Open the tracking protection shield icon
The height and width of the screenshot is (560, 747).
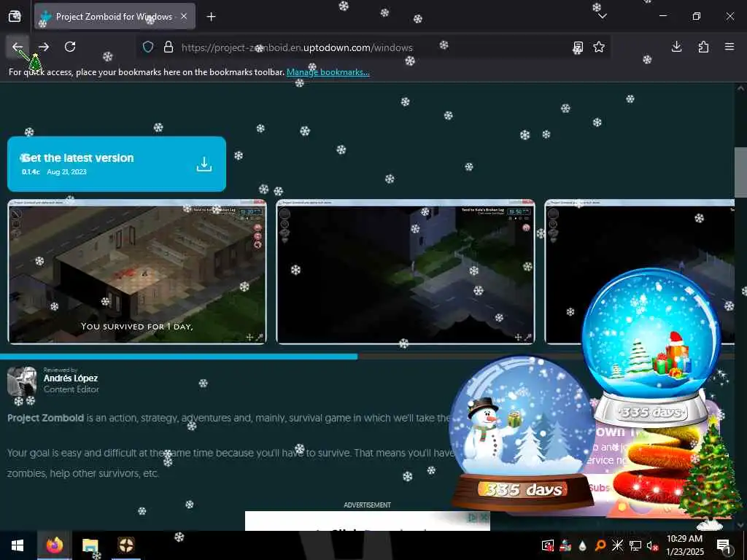click(x=148, y=47)
